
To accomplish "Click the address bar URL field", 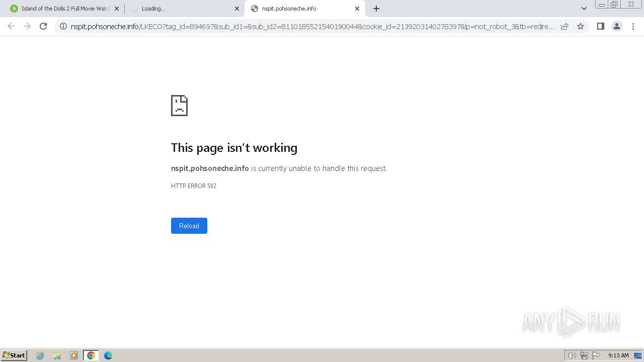I will click(x=312, y=26).
